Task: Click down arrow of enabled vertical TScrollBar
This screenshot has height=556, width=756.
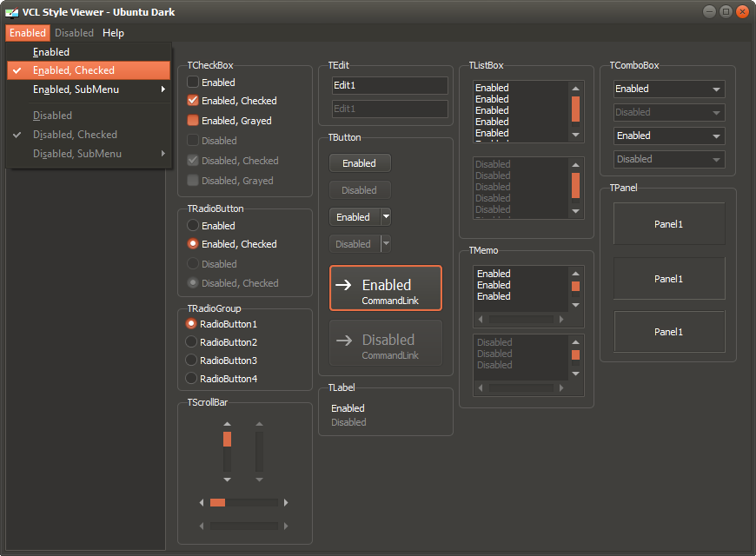Action: coord(227,480)
